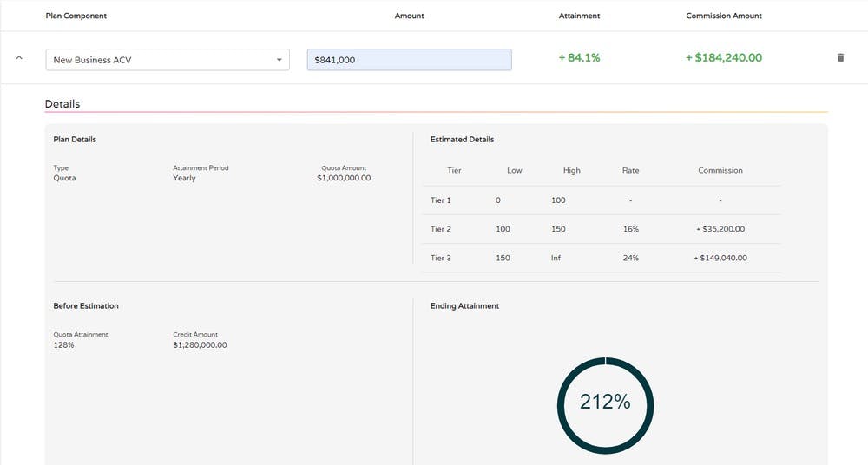Open the New Business ACV dropdown
This screenshot has width=868, height=465.
point(168,60)
